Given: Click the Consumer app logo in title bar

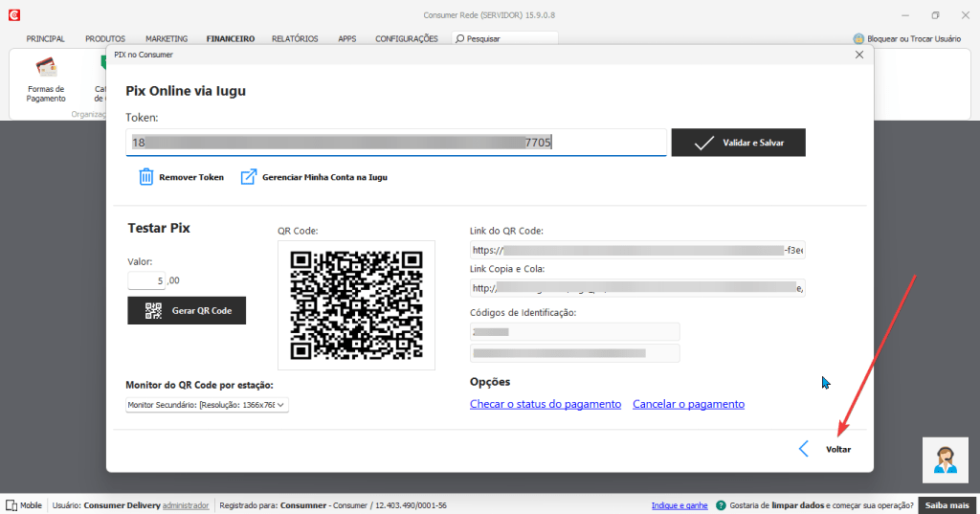Looking at the screenshot, I should pyautogui.click(x=13, y=15).
